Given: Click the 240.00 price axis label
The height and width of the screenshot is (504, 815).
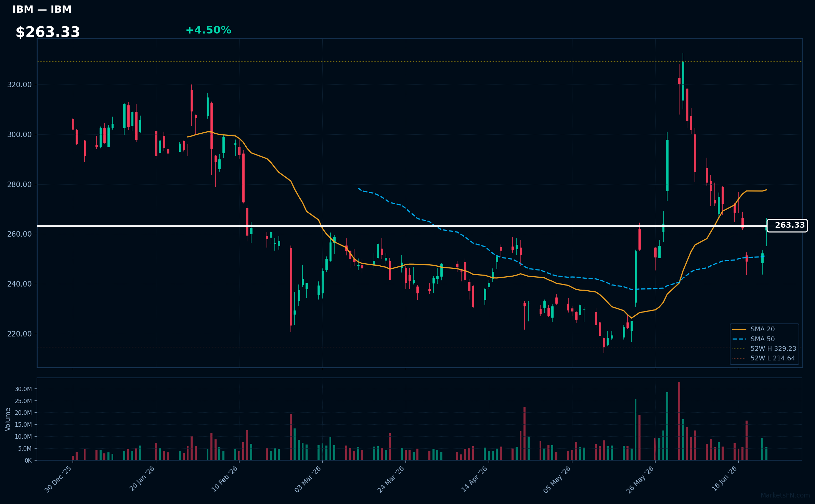Looking at the screenshot, I should click(x=20, y=284).
